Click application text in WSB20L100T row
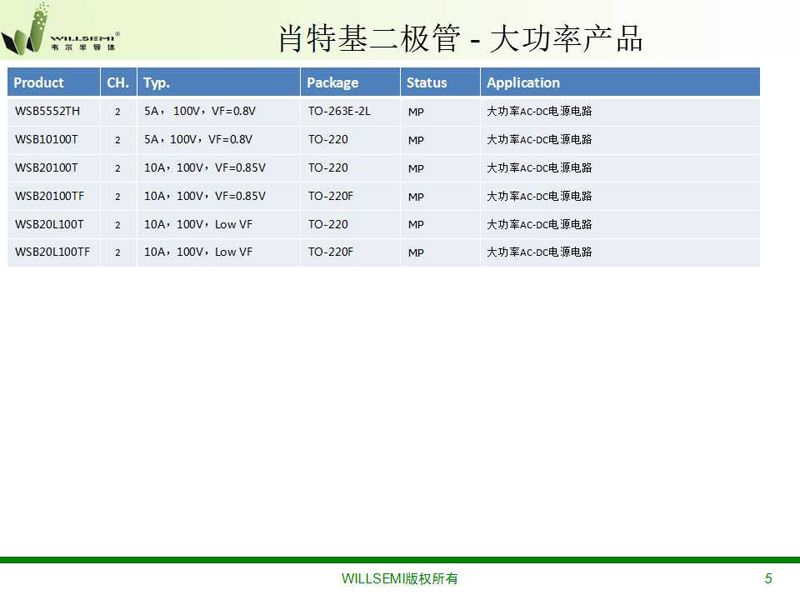The width and height of the screenshot is (800, 600). point(539,224)
